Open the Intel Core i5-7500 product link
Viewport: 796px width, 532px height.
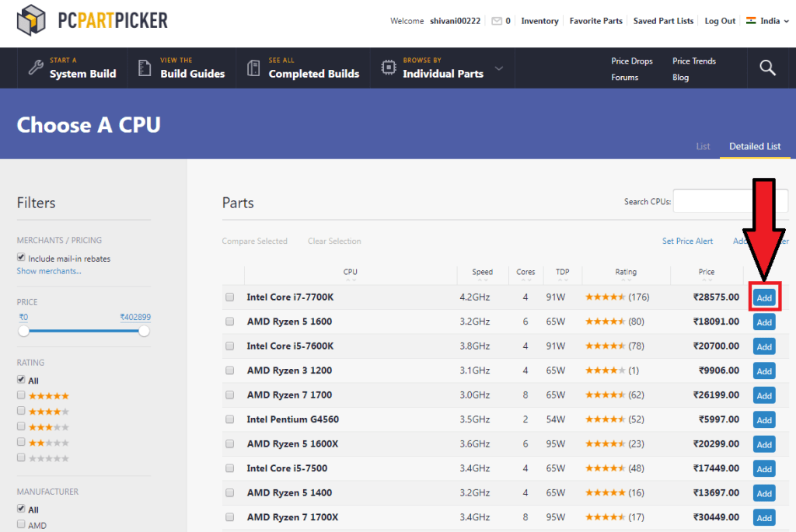click(287, 468)
